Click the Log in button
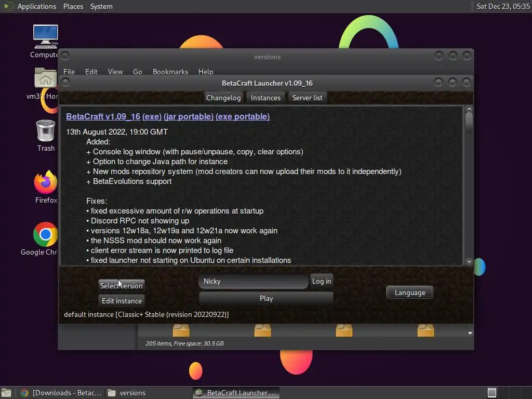This screenshot has height=399, width=532. click(322, 281)
